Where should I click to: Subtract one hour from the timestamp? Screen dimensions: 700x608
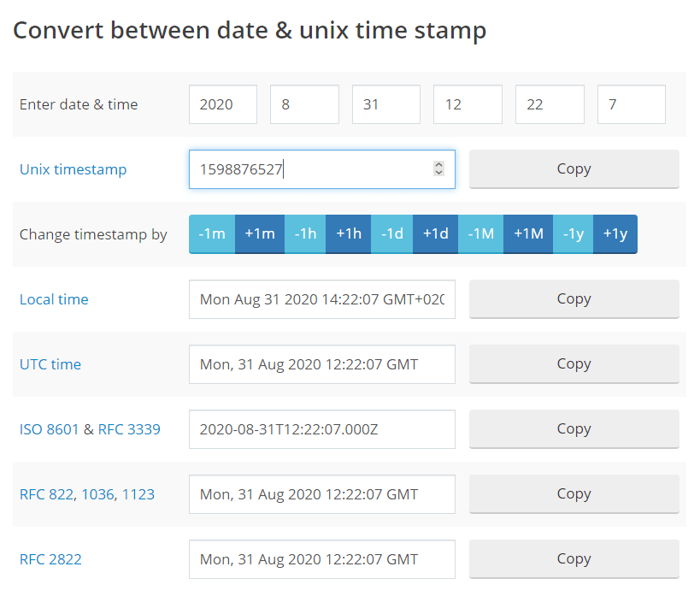pyautogui.click(x=305, y=233)
